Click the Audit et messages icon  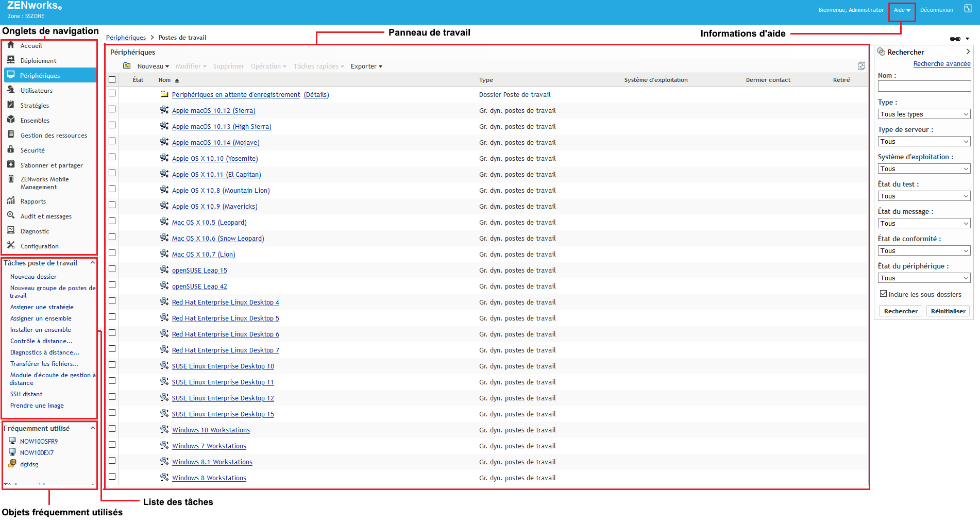11,215
